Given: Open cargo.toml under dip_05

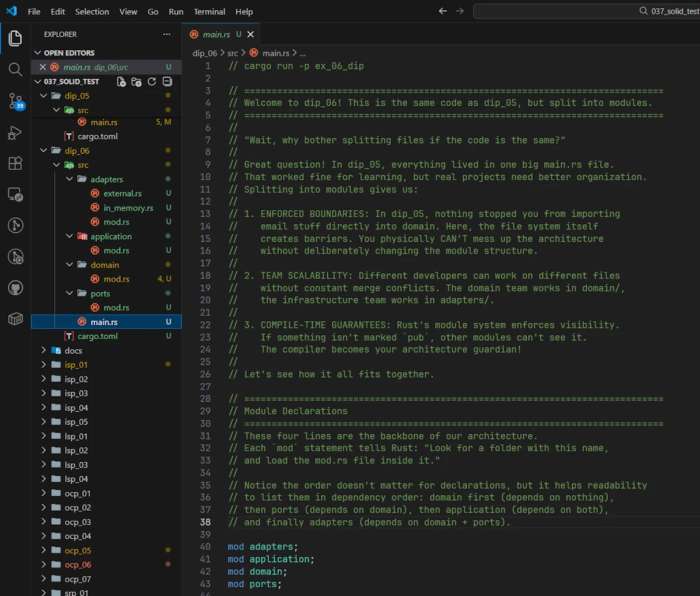Looking at the screenshot, I should [97, 136].
